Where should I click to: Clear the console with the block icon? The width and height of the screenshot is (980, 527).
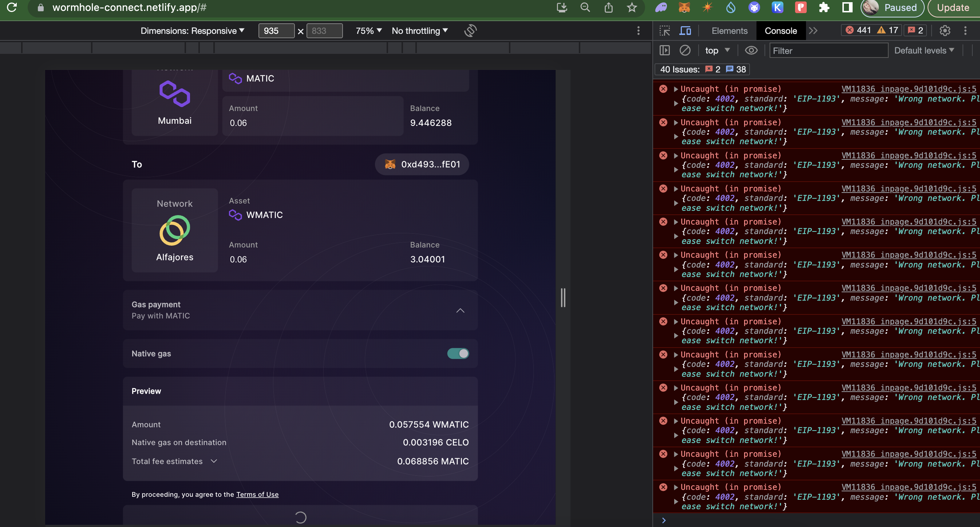tap(685, 50)
